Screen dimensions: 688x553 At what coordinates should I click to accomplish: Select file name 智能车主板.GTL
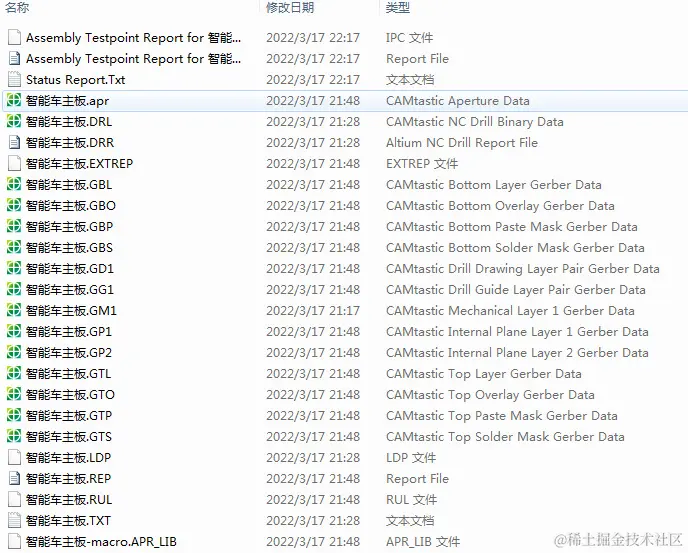pos(68,373)
